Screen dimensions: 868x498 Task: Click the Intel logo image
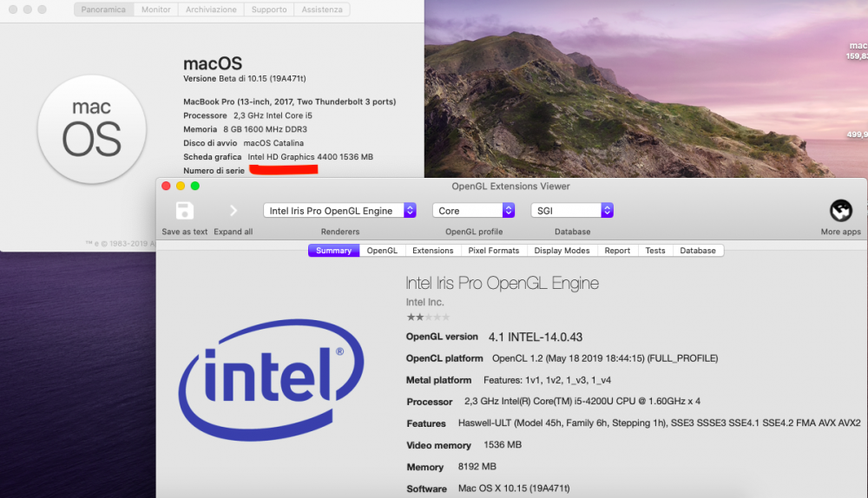(271, 380)
